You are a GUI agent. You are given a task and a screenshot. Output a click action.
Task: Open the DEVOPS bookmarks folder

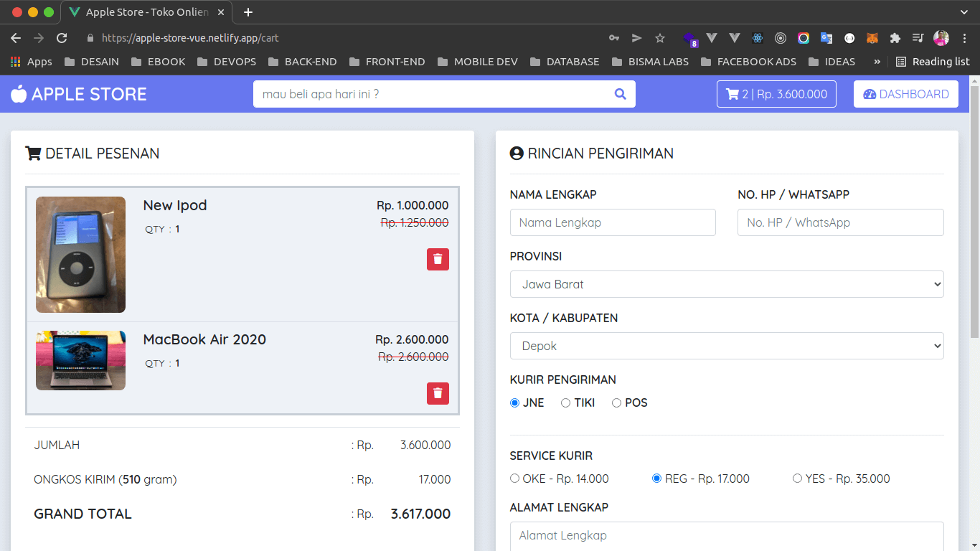coord(227,62)
